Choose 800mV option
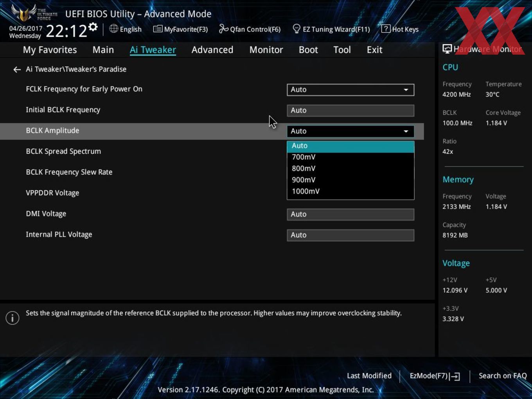Viewport: 532px width, 399px height. (350, 169)
